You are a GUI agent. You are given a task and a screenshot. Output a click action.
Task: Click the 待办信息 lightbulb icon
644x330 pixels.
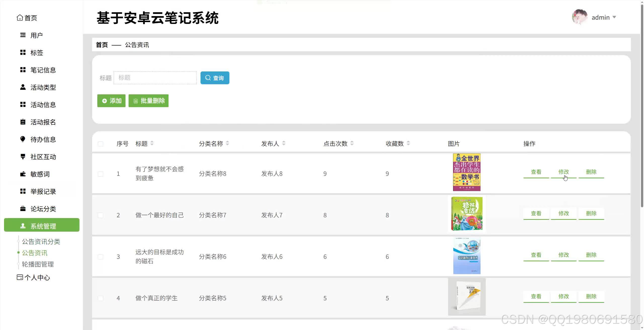[23, 139]
